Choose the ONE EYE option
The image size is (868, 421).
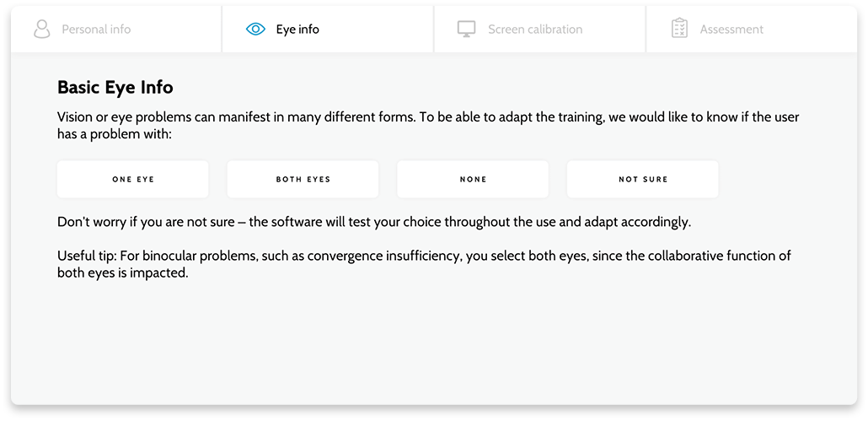tap(133, 180)
